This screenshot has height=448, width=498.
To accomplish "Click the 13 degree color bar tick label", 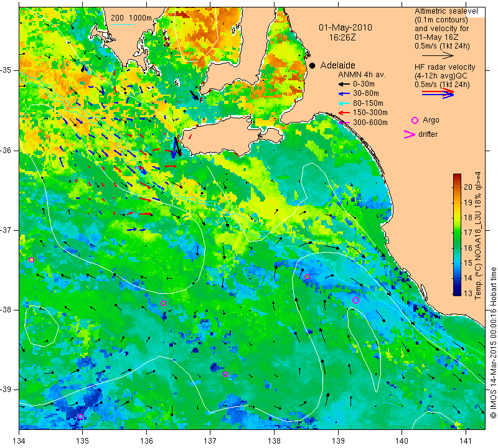I will [468, 293].
